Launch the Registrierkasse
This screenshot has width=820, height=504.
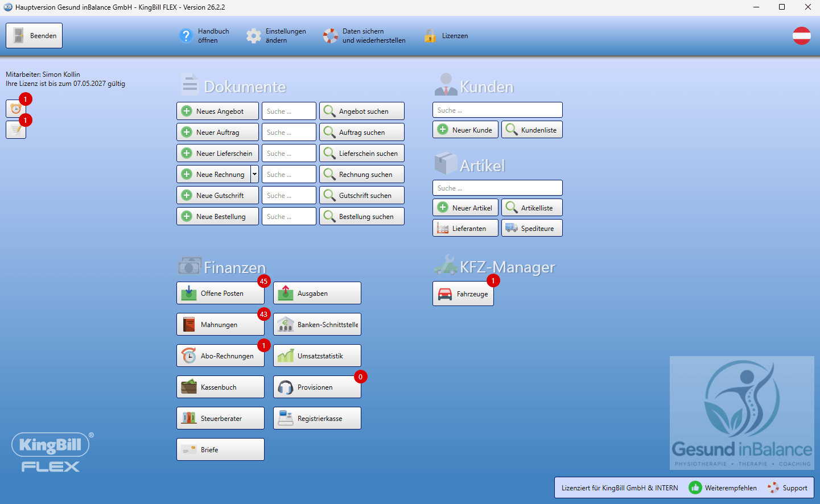(x=317, y=418)
